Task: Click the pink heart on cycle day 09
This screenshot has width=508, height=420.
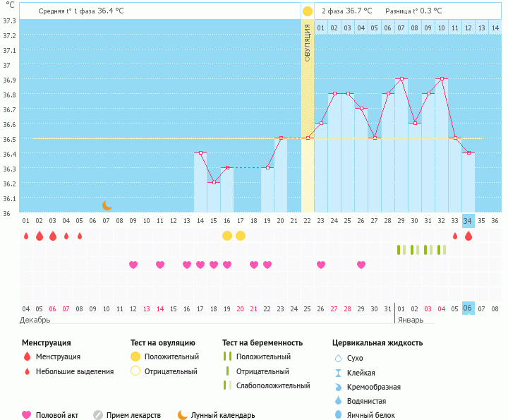Action: 133,265
